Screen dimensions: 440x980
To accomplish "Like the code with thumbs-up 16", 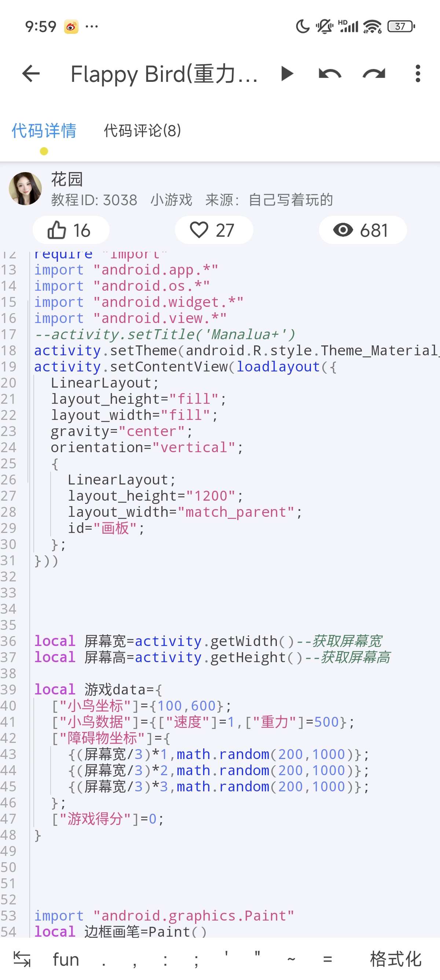I will click(71, 230).
